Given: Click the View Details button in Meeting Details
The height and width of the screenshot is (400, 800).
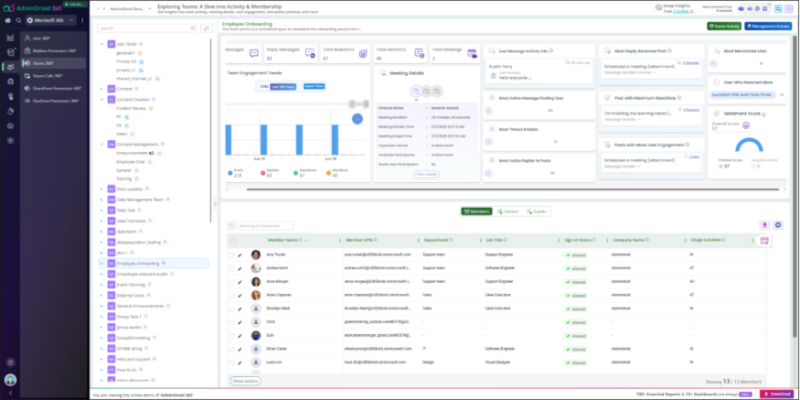Looking at the screenshot, I should click(427, 174).
